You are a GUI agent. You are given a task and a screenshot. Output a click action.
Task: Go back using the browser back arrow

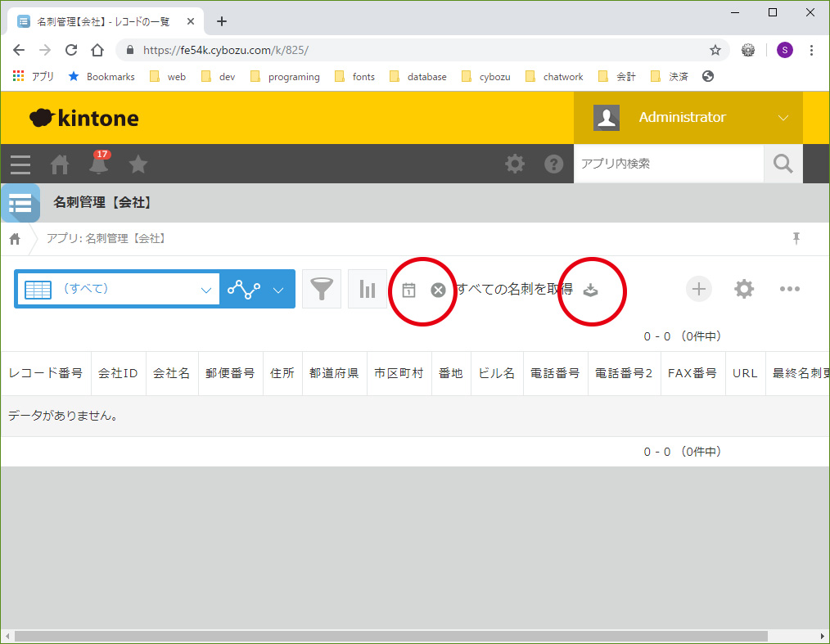[19, 50]
